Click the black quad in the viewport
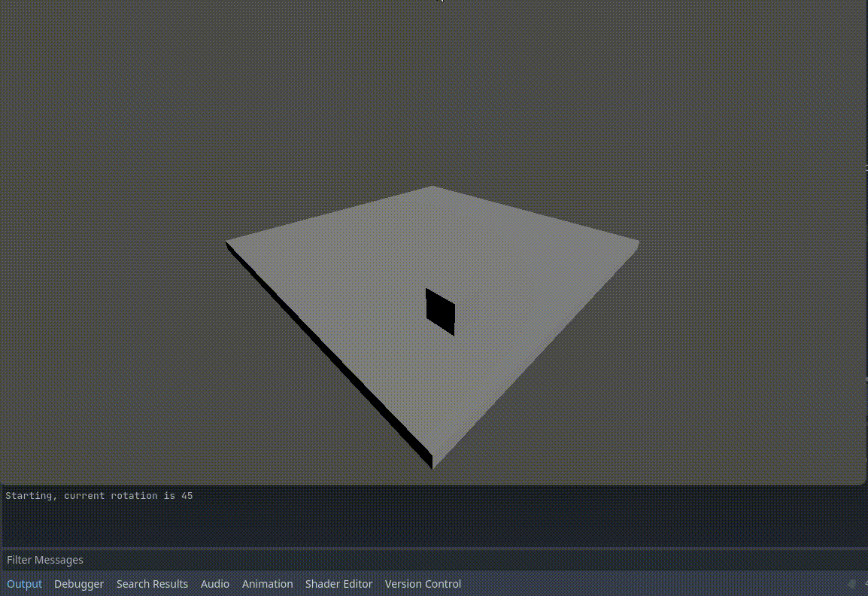This screenshot has height=596, width=868. [x=441, y=311]
